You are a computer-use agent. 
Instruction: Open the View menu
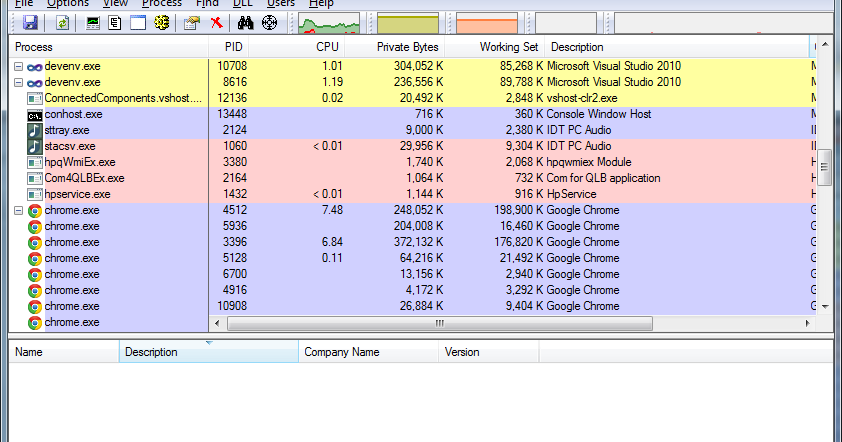(115, 4)
